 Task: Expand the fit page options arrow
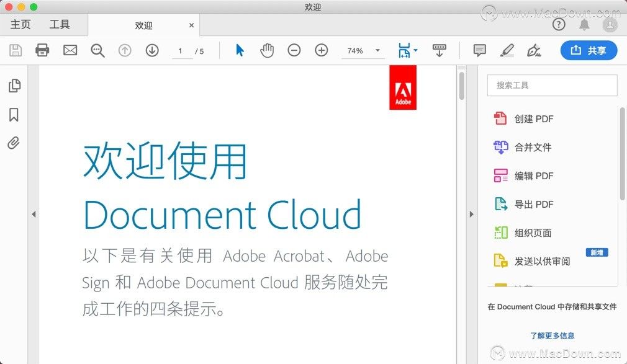[415, 50]
